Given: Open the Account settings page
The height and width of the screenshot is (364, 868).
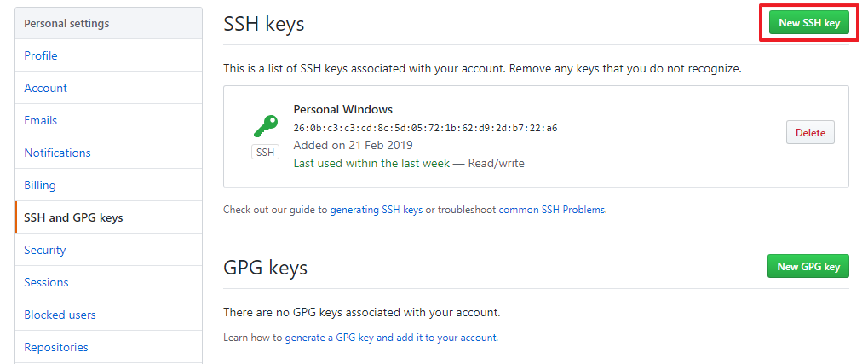Looking at the screenshot, I should pyautogui.click(x=45, y=88).
